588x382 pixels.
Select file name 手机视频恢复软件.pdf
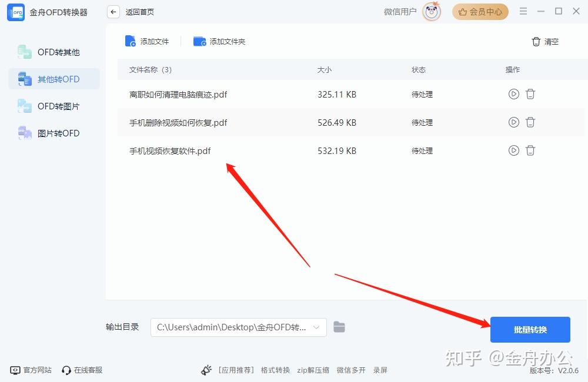point(170,151)
